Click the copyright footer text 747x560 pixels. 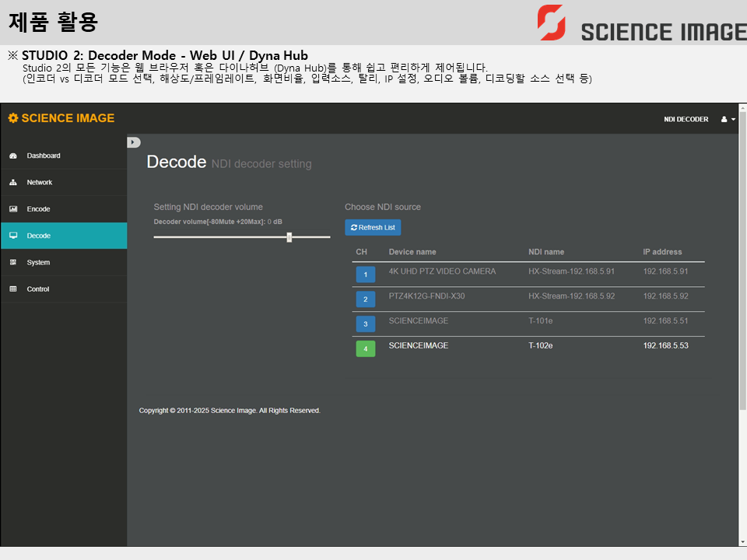coord(230,411)
